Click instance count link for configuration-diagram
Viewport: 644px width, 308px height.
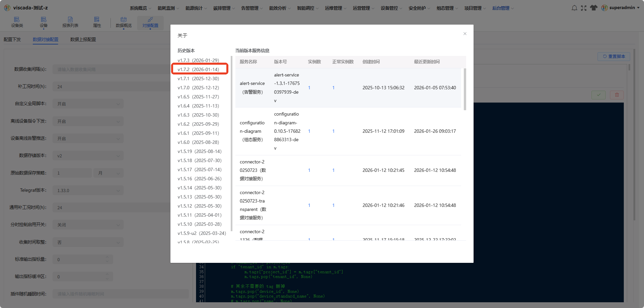point(309,131)
